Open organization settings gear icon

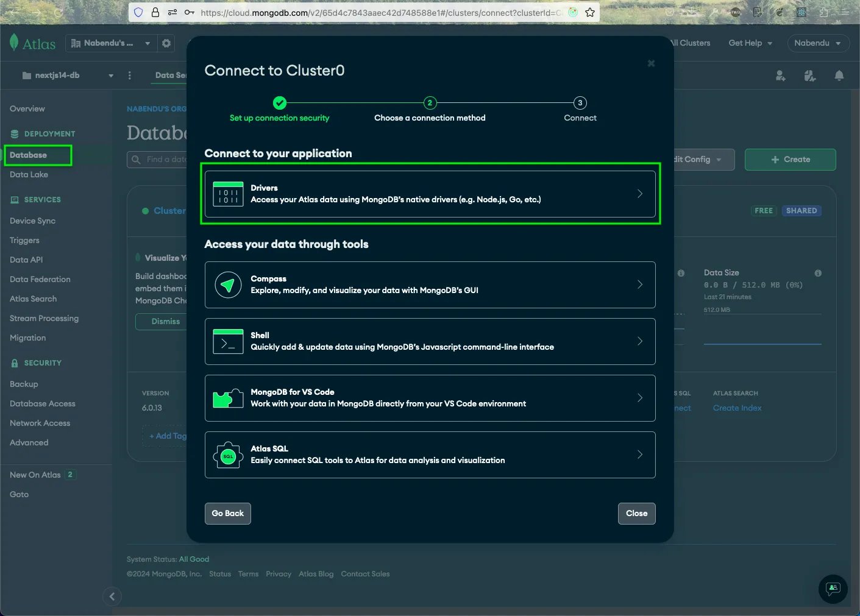(166, 43)
